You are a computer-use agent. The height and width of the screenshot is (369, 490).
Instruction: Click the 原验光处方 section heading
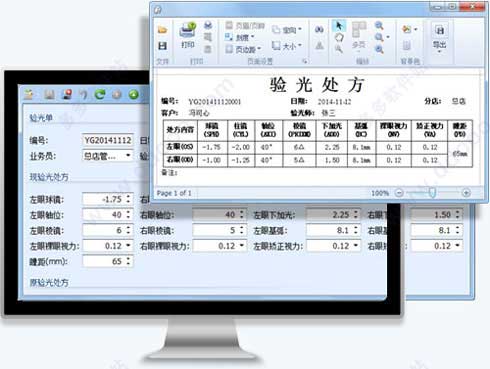(49, 282)
